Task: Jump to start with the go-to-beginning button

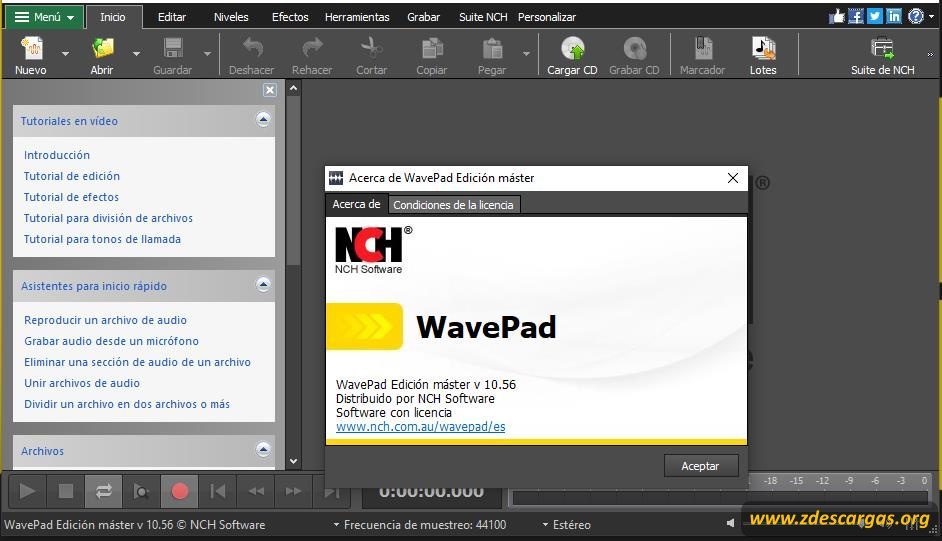Action: (217, 491)
